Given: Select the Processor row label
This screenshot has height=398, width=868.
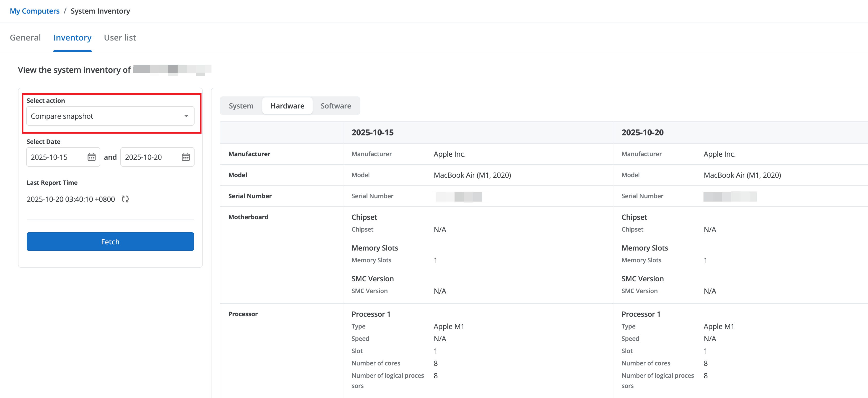Looking at the screenshot, I should (243, 314).
